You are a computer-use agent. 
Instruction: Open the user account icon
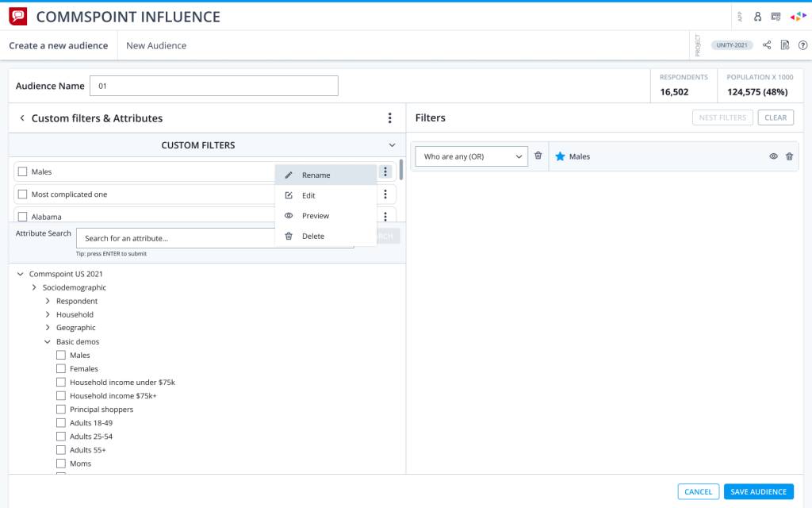(x=757, y=17)
